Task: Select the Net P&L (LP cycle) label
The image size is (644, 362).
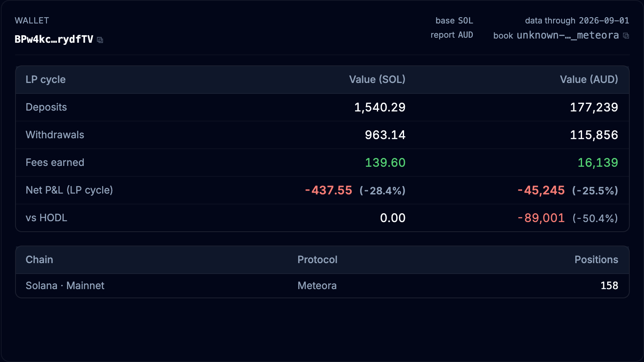Action: tap(70, 190)
